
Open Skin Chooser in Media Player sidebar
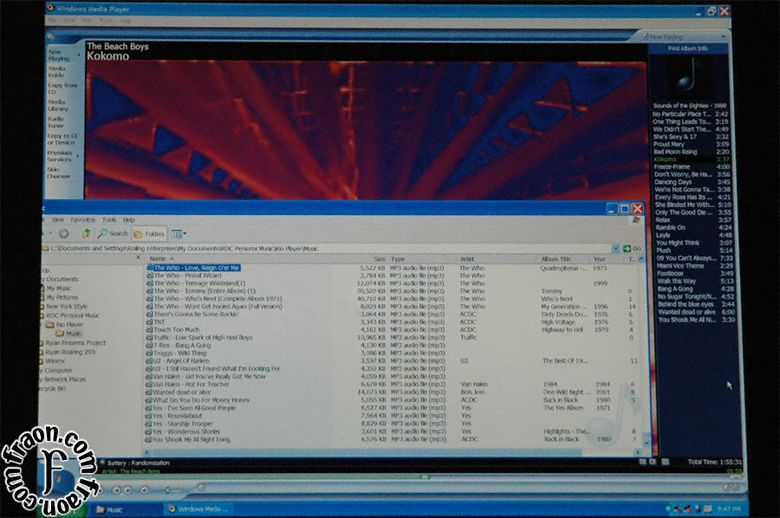pos(59,173)
